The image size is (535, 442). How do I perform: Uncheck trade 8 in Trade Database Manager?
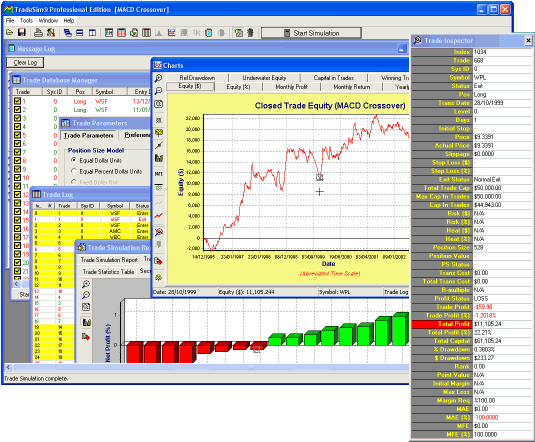coord(17,160)
